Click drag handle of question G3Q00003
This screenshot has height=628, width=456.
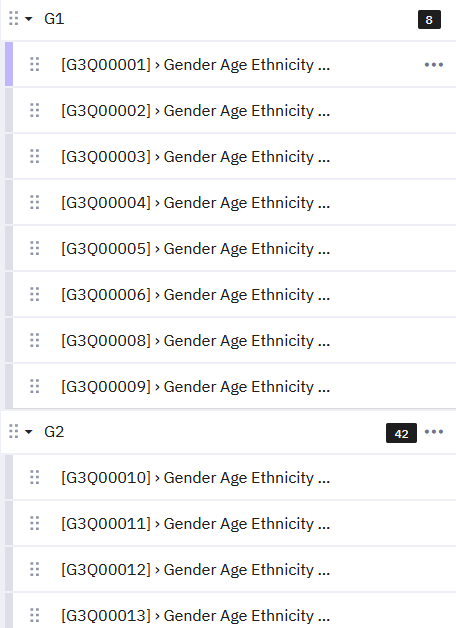pyautogui.click(x=35, y=156)
